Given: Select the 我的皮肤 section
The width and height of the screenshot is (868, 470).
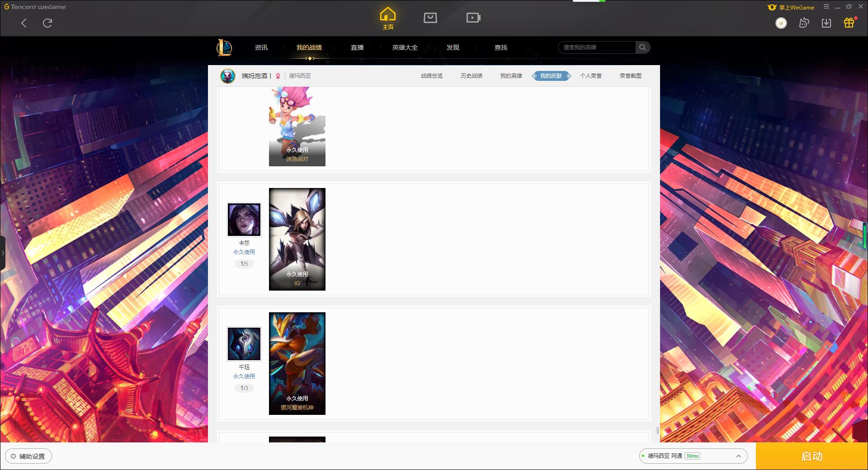Looking at the screenshot, I should (551, 76).
